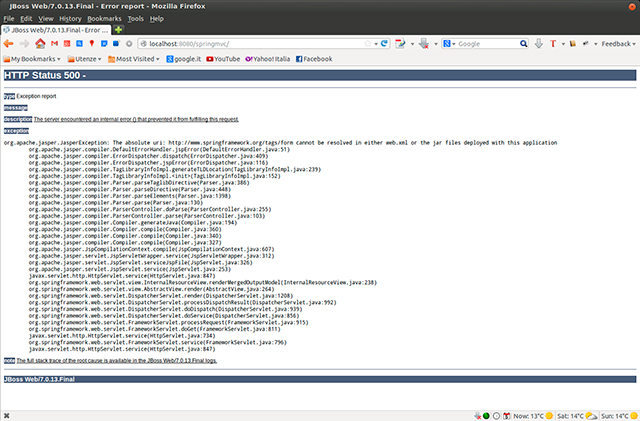
Task: Reload the page with the blue refresh icon
Action: (x=384, y=43)
